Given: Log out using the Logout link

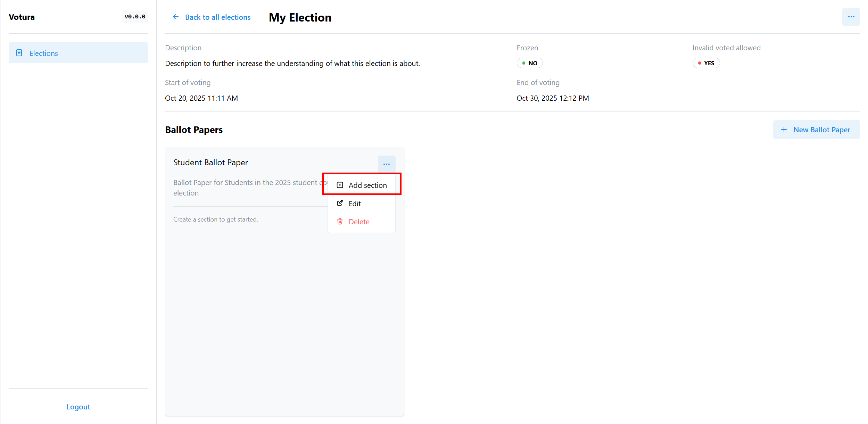Looking at the screenshot, I should 78,407.
